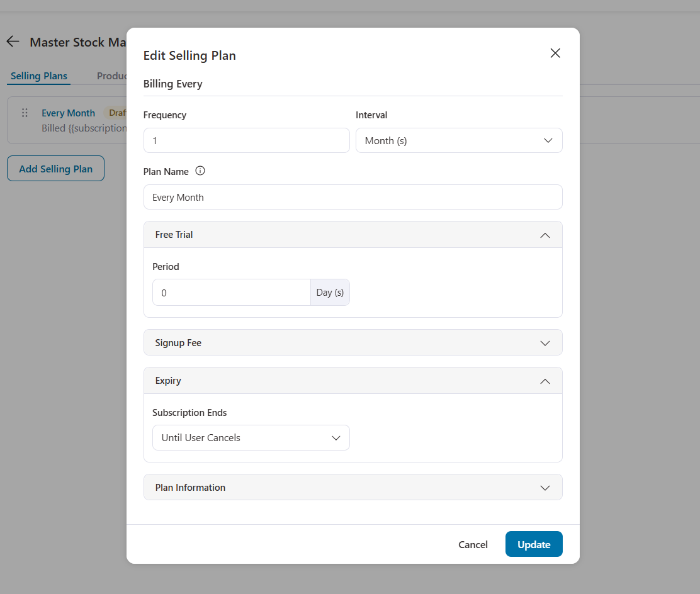
Task: Switch to the Products tab
Action: pos(112,76)
